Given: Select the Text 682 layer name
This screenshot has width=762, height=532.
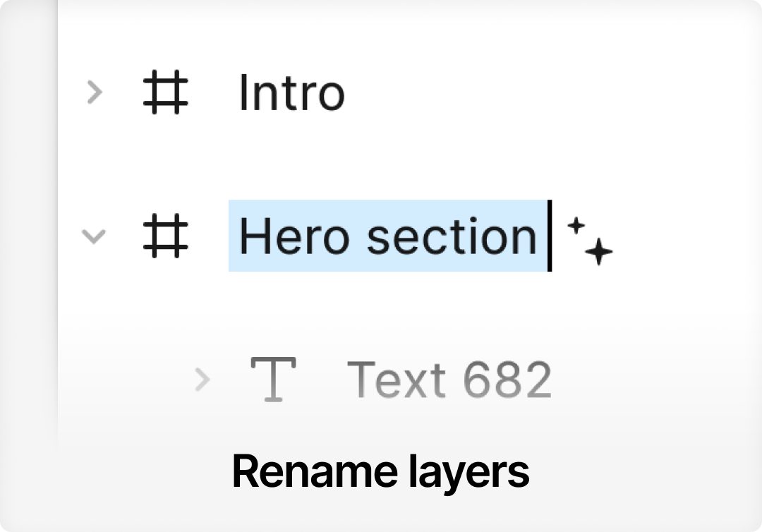Looking at the screenshot, I should pyautogui.click(x=449, y=380).
